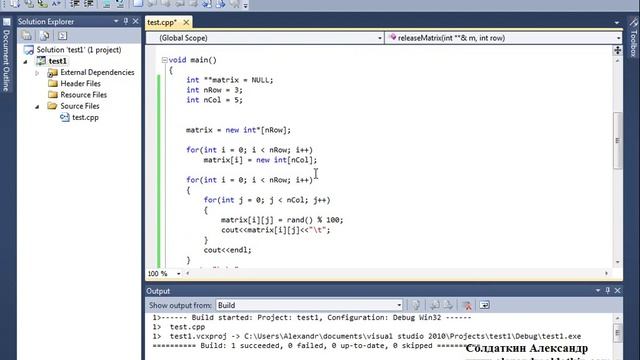Viewport: 640px width, 360px height.
Task: Click the 'cout<<endl;' code line
Action: click(x=227, y=250)
